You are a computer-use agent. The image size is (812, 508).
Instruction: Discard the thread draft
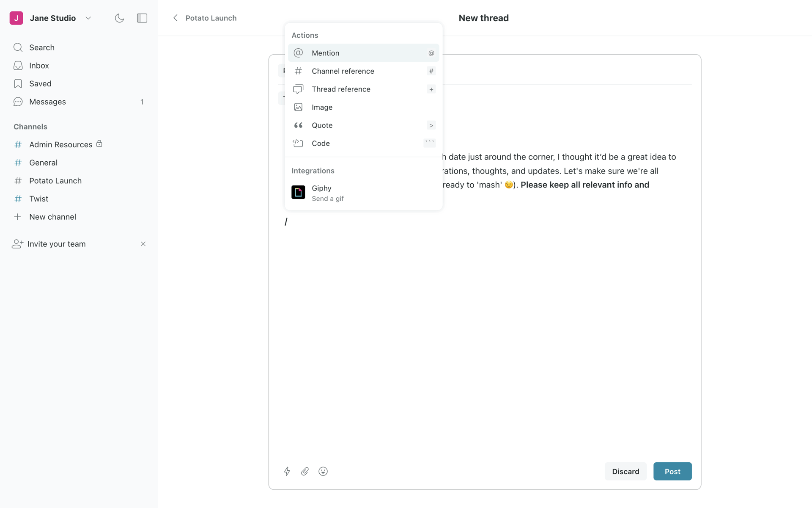625,471
